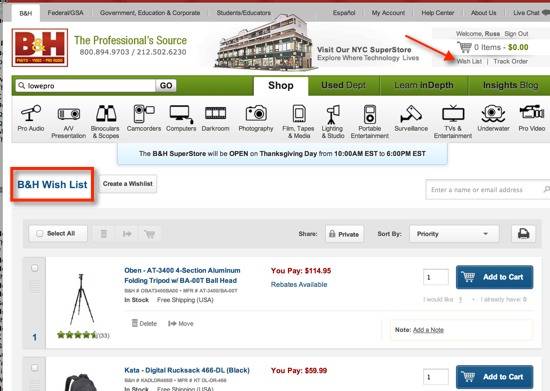The image size is (550, 391).
Task: Select the B&H top tab
Action: tap(26, 13)
